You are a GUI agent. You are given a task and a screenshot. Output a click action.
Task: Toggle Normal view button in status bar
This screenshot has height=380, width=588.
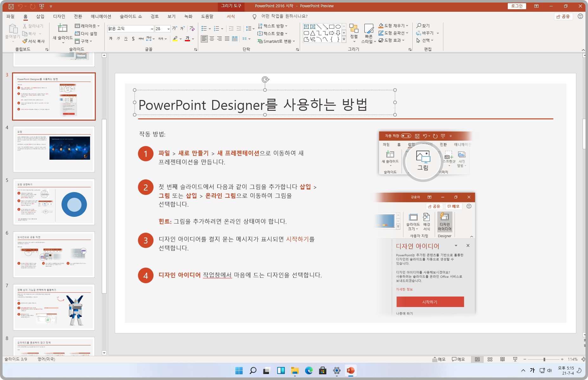(x=477, y=359)
